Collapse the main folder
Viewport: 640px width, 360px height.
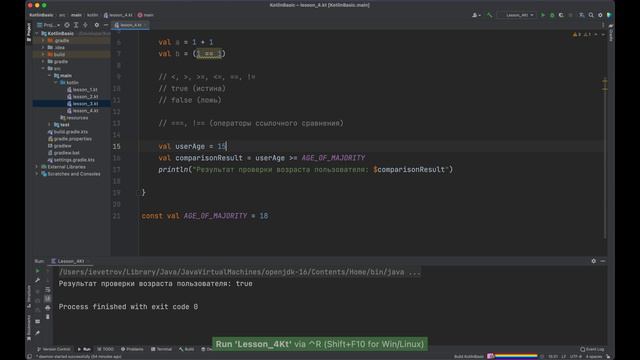point(49,76)
